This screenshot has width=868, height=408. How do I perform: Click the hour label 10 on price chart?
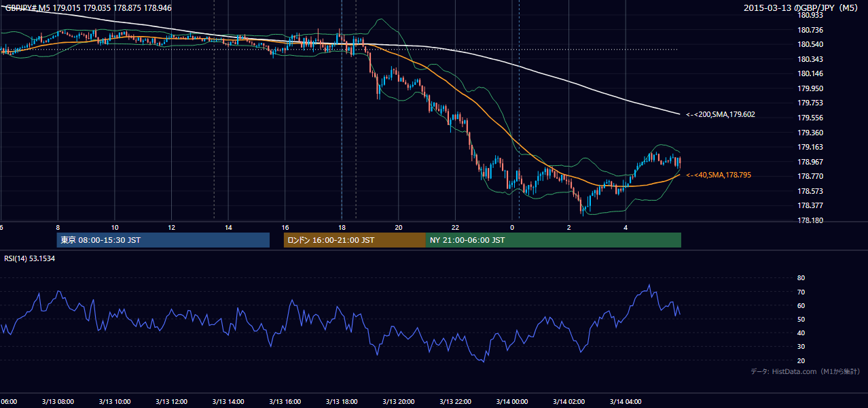(115, 227)
